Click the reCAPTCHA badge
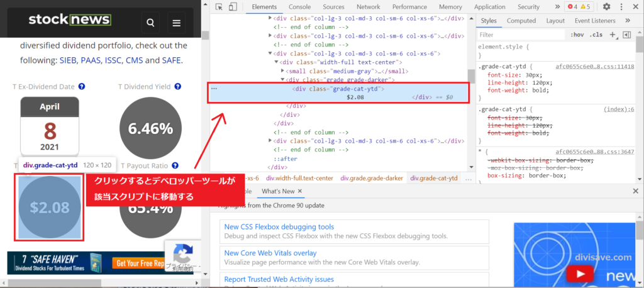The image size is (644, 288). [183, 257]
